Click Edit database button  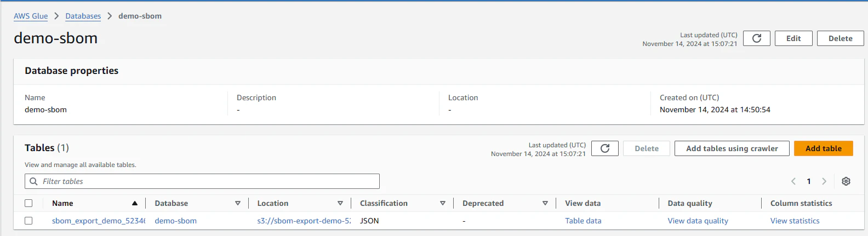[793, 38]
